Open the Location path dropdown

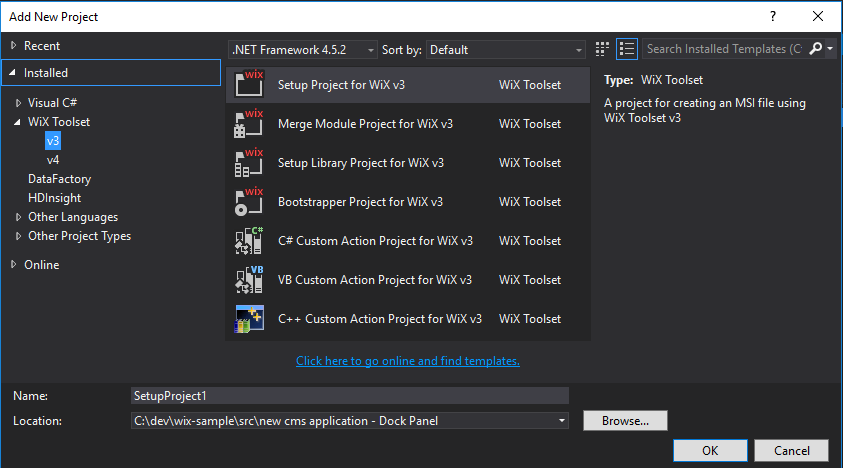click(x=560, y=421)
